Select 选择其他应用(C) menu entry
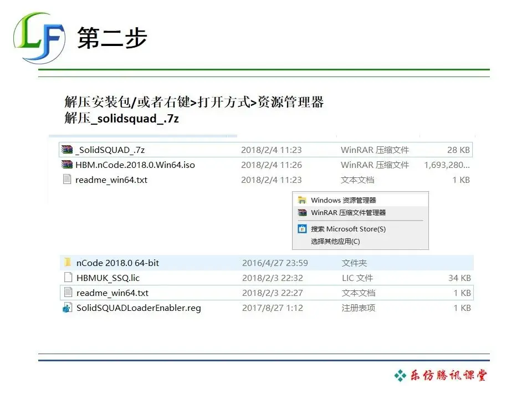 (x=360, y=241)
